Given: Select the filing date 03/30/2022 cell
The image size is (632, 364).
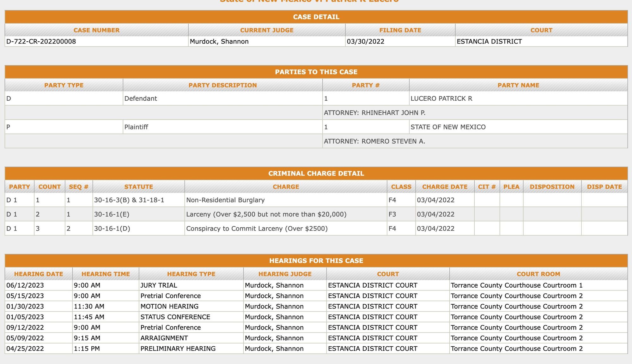Looking at the screenshot, I should point(366,41).
